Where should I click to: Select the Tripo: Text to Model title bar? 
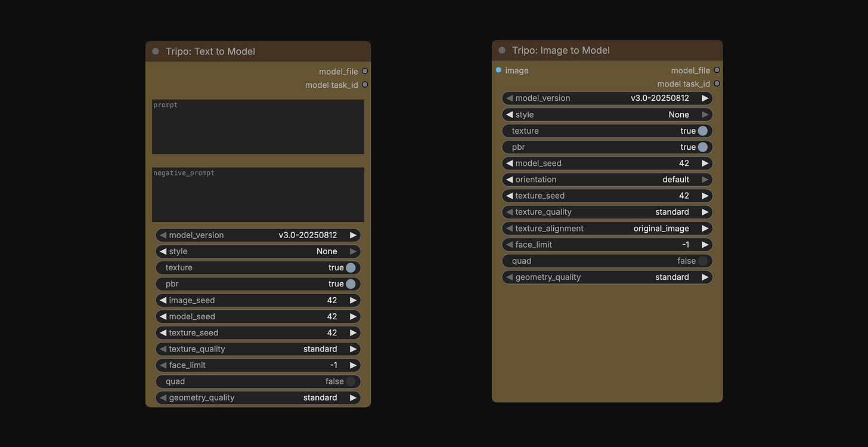[x=258, y=51]
